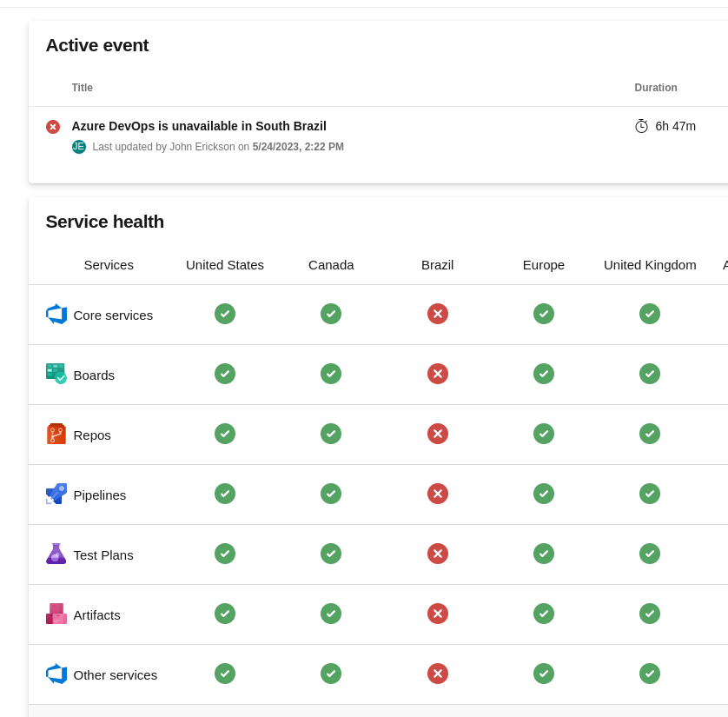Screen dimensions: 728x717
Task: Click the Other services Azure DevOps icon
Action: tap(56, 674)
